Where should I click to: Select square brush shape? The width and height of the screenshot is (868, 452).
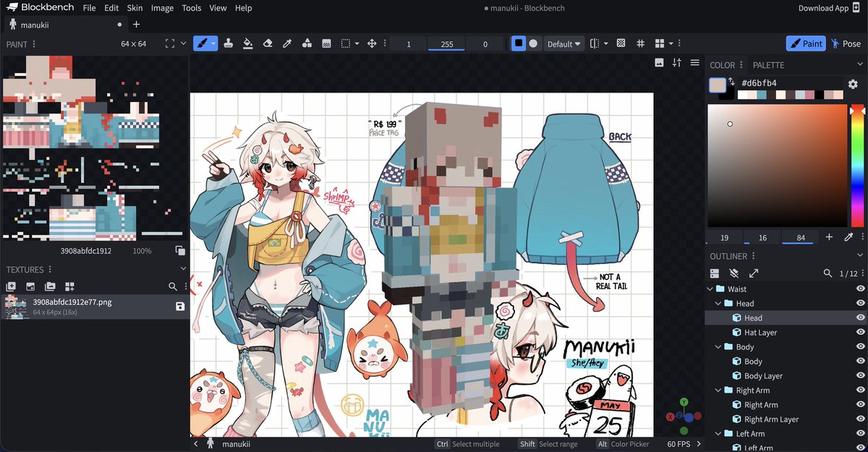[x=519, y=43]
